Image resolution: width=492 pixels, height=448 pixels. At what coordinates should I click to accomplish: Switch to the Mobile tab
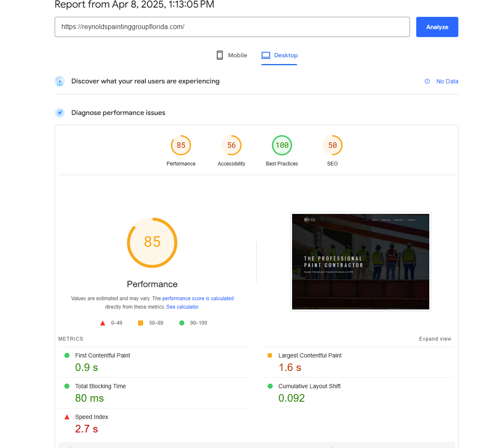tap(232, 55)
